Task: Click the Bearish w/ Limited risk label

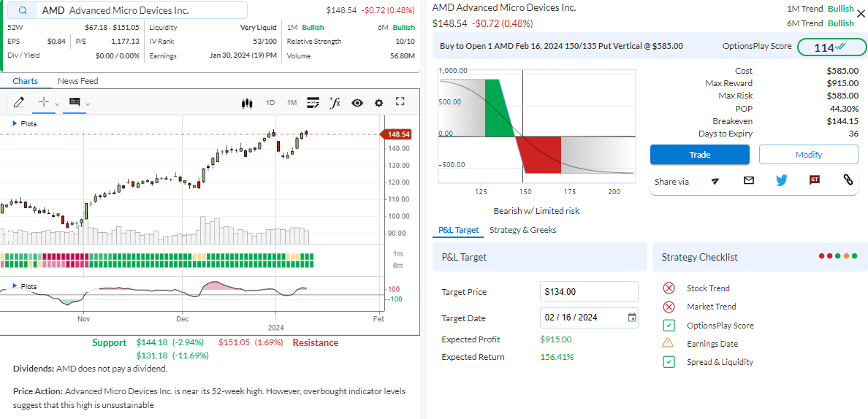Action: tap(536, 211)
